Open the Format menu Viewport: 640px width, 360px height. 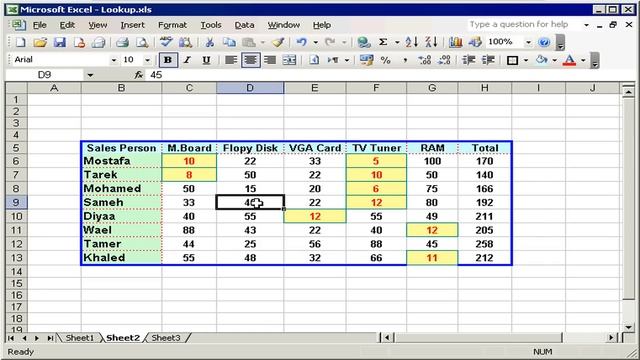[x=172, y=25]
